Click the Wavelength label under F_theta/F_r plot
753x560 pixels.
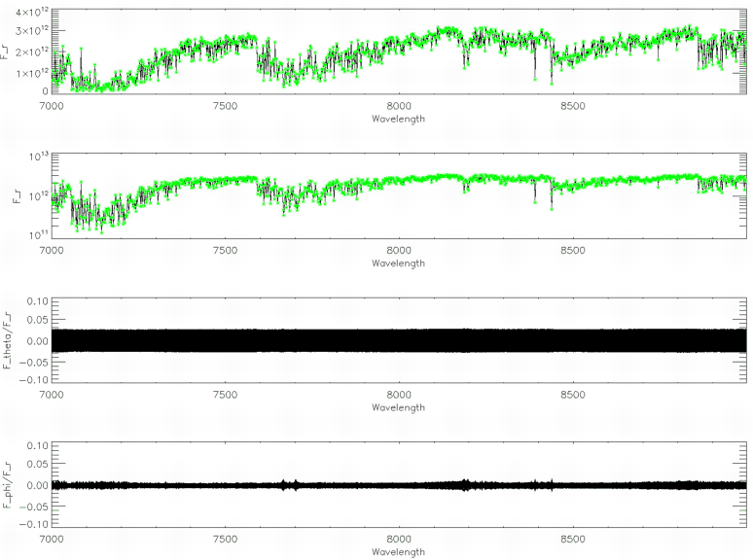[x=399, y=408]
